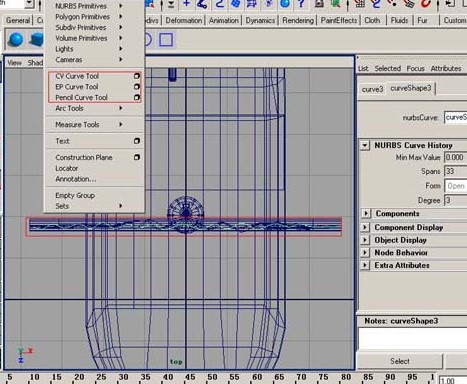
Task: Open Pencil Curve Tool option box
Action: tap(137, 97)
